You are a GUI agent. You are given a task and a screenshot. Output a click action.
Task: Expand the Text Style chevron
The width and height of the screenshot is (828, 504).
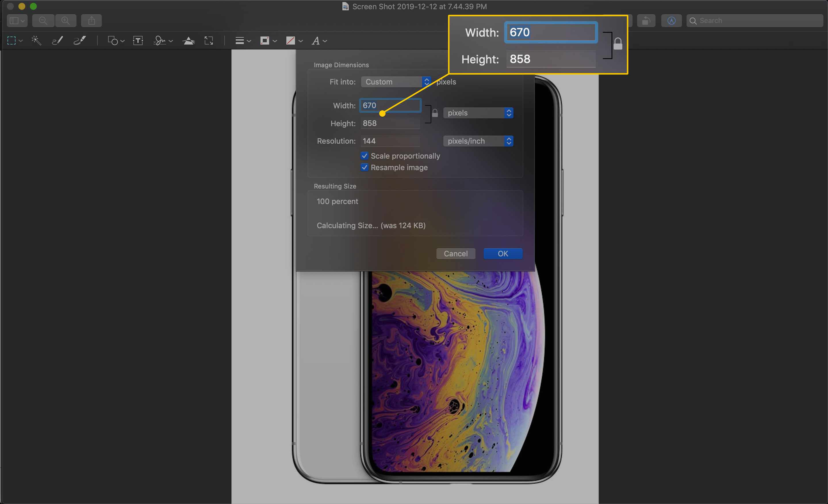[325, 41]
